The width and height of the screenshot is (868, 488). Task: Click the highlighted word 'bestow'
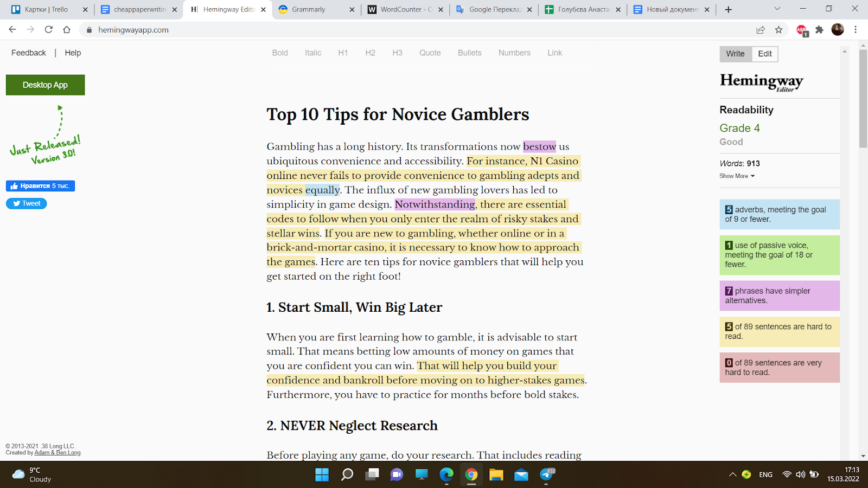coord(539,146)
